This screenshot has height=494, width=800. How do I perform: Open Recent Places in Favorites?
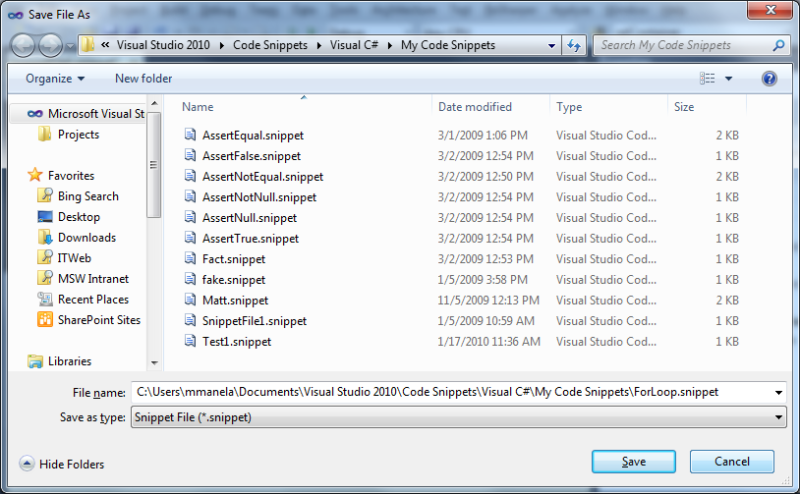click(x=93, y=300)
